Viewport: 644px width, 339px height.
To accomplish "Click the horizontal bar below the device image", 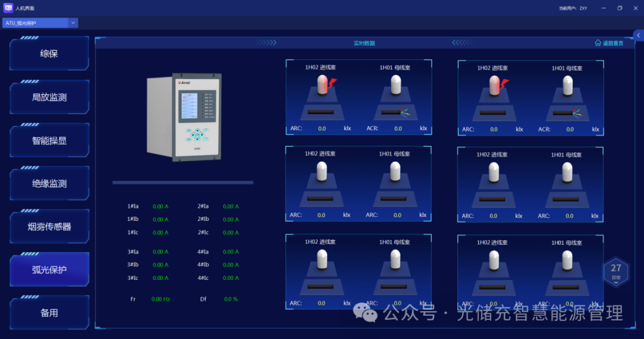I will [182, 183].
